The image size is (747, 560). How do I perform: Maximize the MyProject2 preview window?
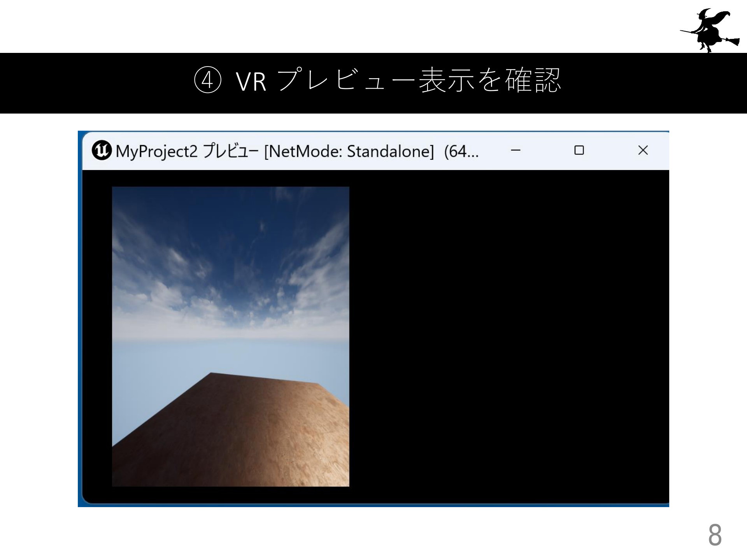[579, 150]
